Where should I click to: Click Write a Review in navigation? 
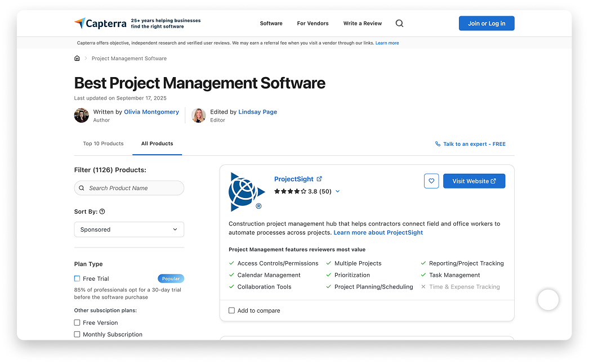pyautogui.click(x=363, y=23)
